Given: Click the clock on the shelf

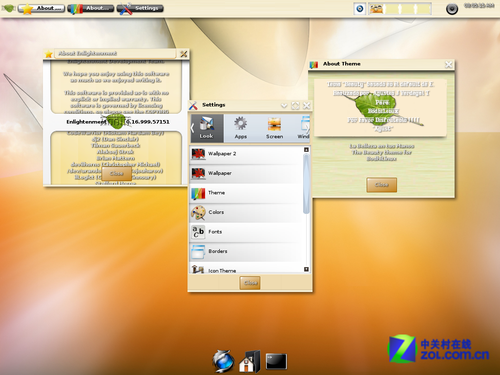Looking at the screenshot, I should [x=479, y=6].
